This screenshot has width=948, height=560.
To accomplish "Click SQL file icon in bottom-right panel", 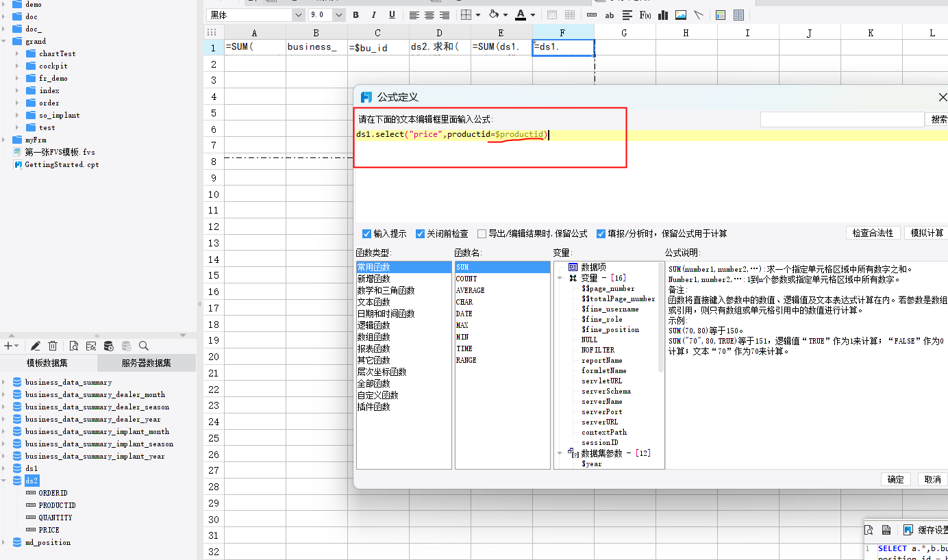I will coord(886,530).
